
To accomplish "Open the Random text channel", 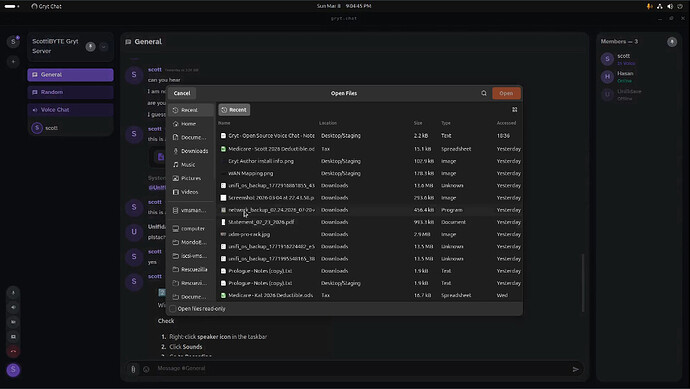I will (70, 92).
